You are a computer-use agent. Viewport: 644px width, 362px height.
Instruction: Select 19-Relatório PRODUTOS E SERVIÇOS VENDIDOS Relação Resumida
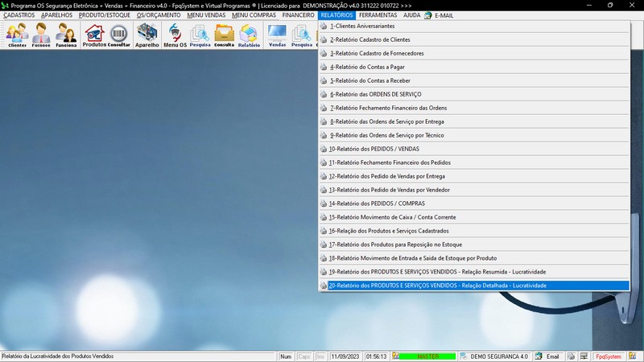coord(474,272)
